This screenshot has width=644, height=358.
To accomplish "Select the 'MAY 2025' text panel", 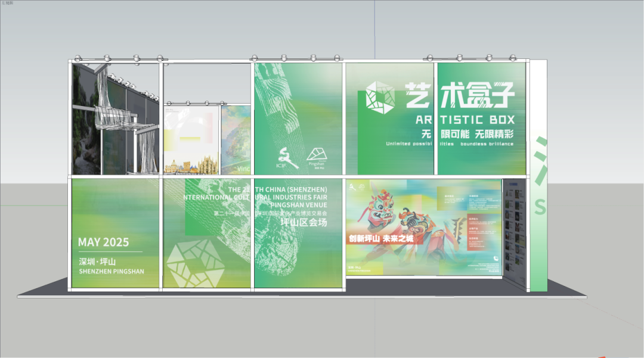I will point(103,242).
